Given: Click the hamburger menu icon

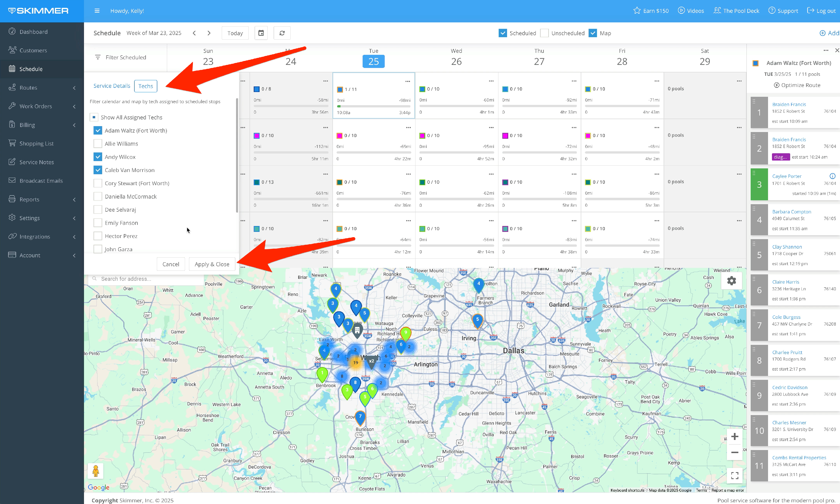Looking at the screenshot, I should [x=97, y=11].
